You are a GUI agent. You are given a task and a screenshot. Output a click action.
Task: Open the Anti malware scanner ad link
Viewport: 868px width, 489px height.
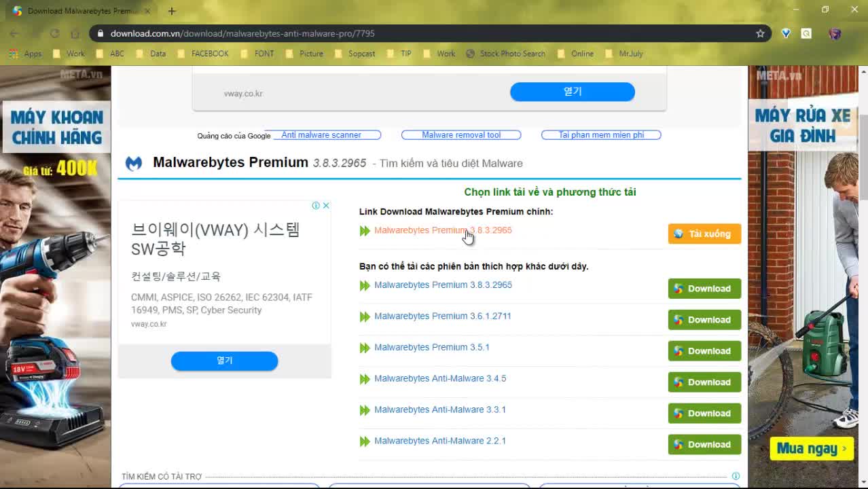[321, 135]
